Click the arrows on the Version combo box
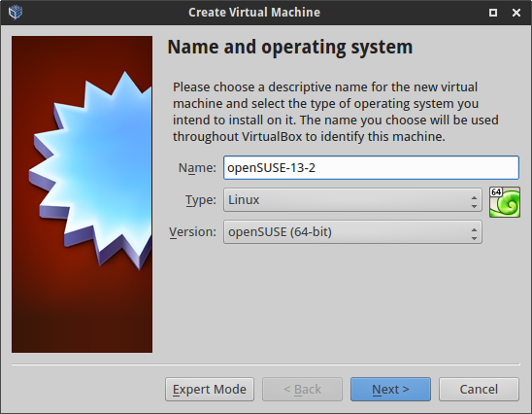The image size is (532, 414). (x=474, y=232)
